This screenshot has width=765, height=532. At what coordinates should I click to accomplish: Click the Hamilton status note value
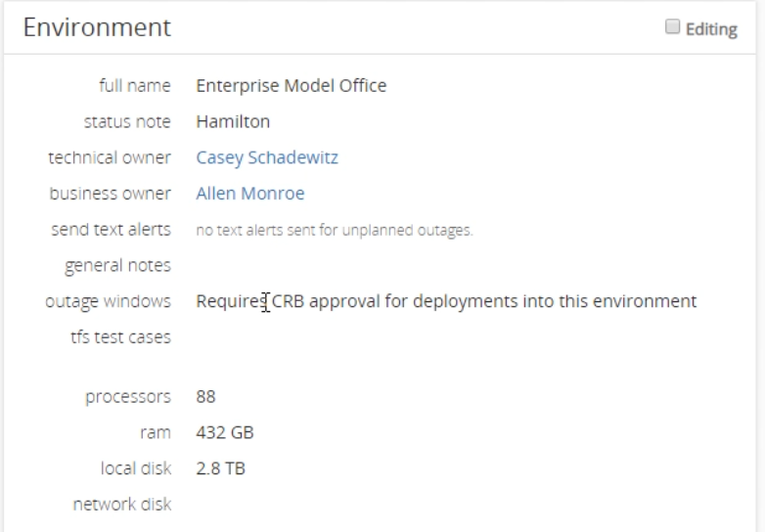pos(233,121)
